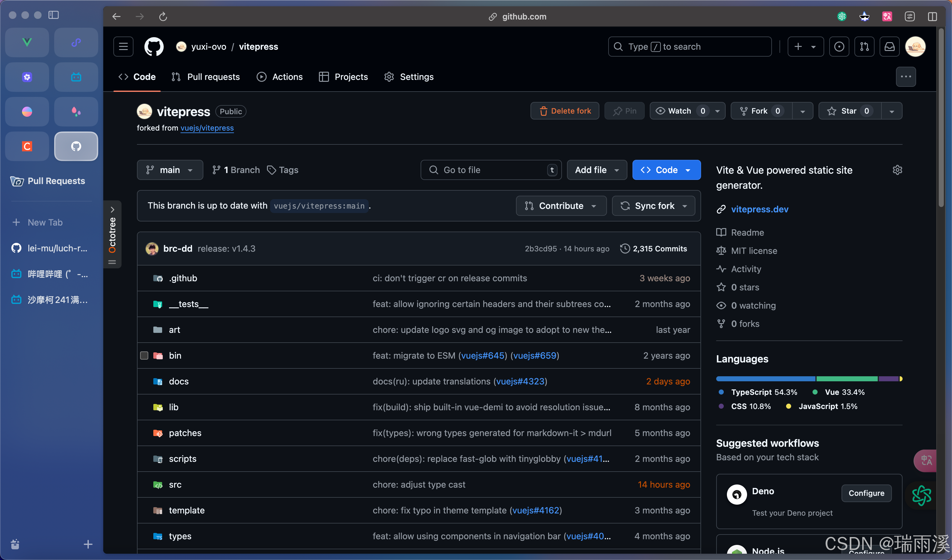952x560 pixels.
Task: Open the translate extension icon in toolbar
Action: pos(887,16)
